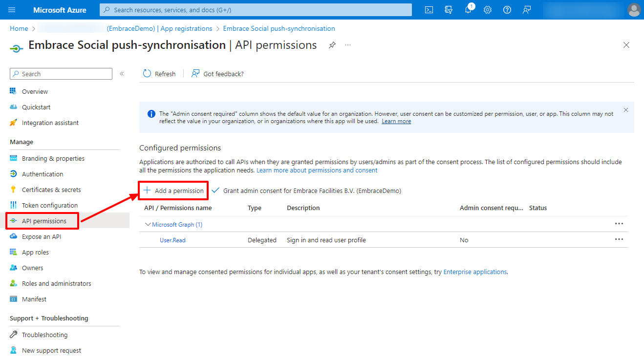The width and height of the screenshot is (644, 362).
Task: Dismiss the admin consent info banner
Action: click(x=626, y=110)
